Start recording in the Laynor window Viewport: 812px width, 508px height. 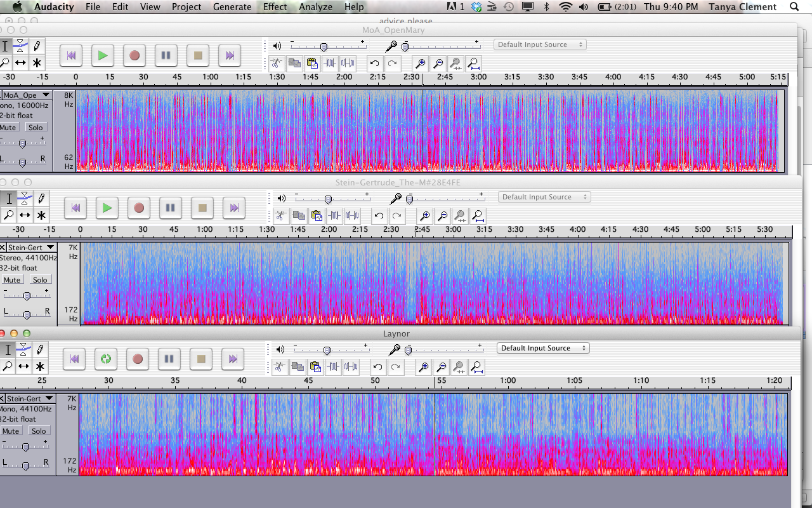pyautogui.click(x=138, y=359)
